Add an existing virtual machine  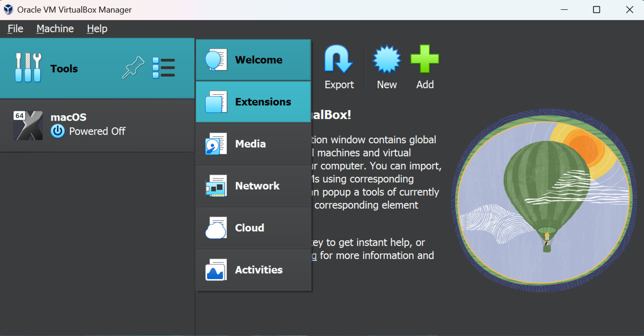pyautogui.click(x=425, y=67)
